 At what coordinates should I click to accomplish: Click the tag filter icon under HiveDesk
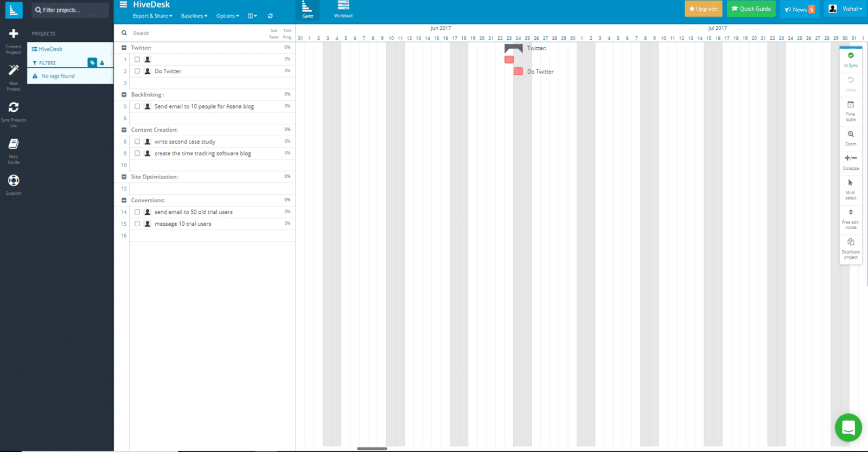92,63
